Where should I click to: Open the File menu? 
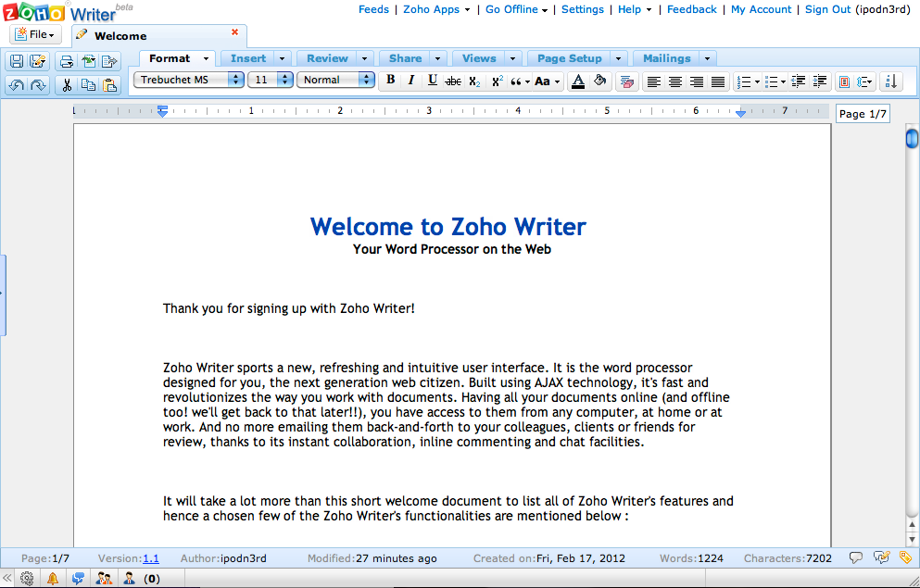(36, 34)
